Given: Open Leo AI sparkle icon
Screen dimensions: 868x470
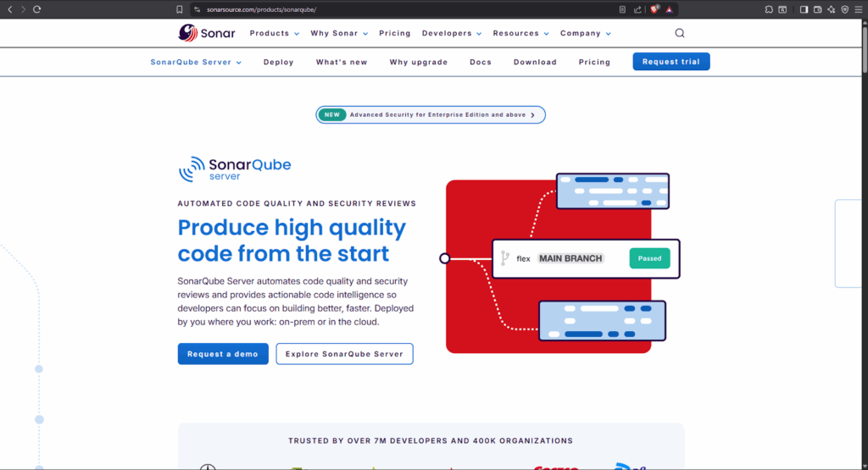Looking at the screenshot, I should tap(831, 9).
